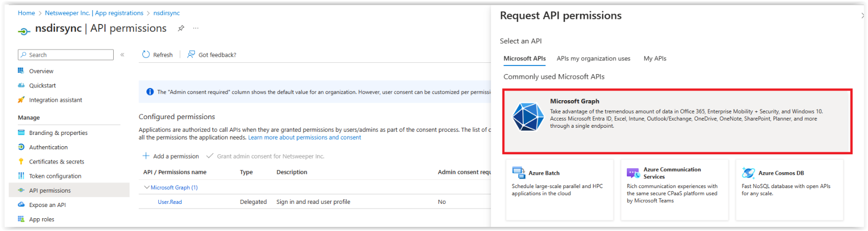Click the Microsoft Graph logo icon
868x231 pixels.
coord(528,117)
